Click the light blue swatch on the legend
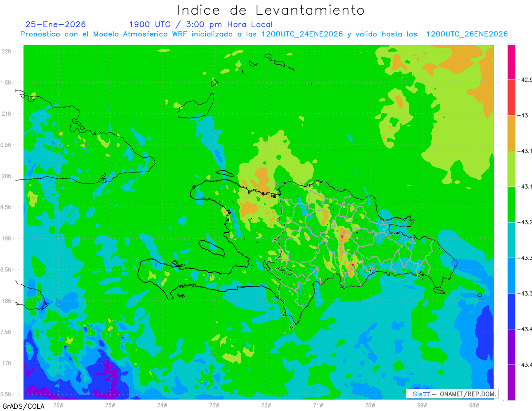The height and width of the screenshot is (411, 532). pyautogui.click(x=512, y=275)
